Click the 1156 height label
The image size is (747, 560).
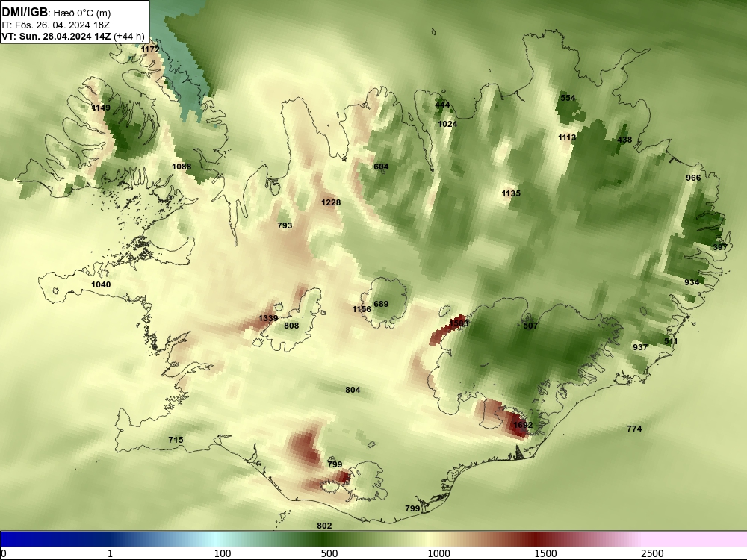click(362, 309)
